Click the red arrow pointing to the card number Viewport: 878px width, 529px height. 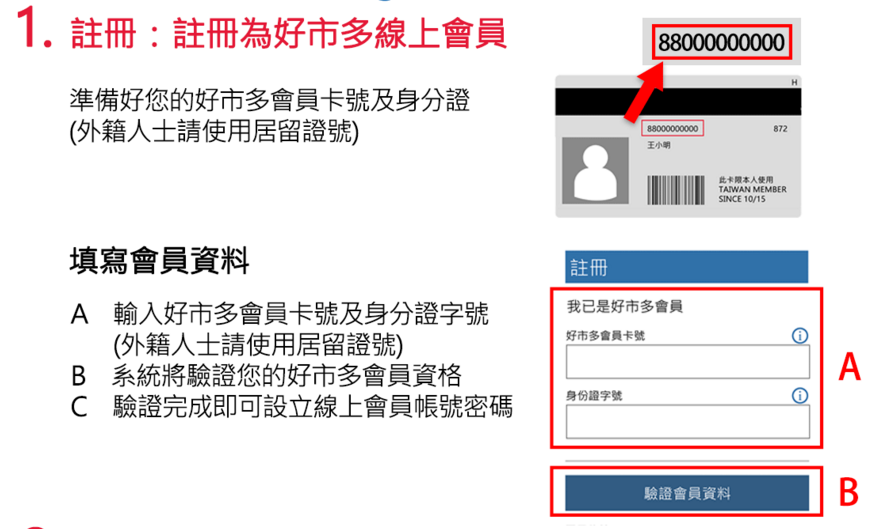[645, 91]
